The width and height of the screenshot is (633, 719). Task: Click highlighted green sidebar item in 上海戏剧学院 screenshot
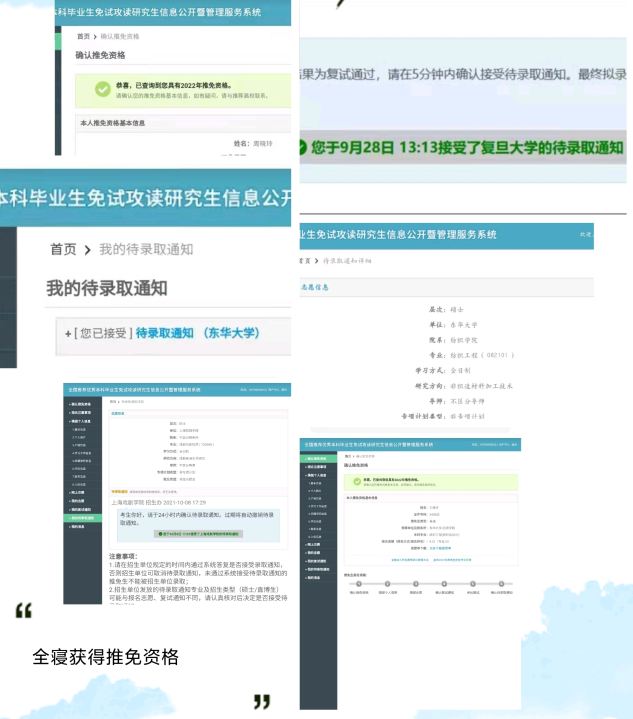pyautogui.click(x=83, y=518)
